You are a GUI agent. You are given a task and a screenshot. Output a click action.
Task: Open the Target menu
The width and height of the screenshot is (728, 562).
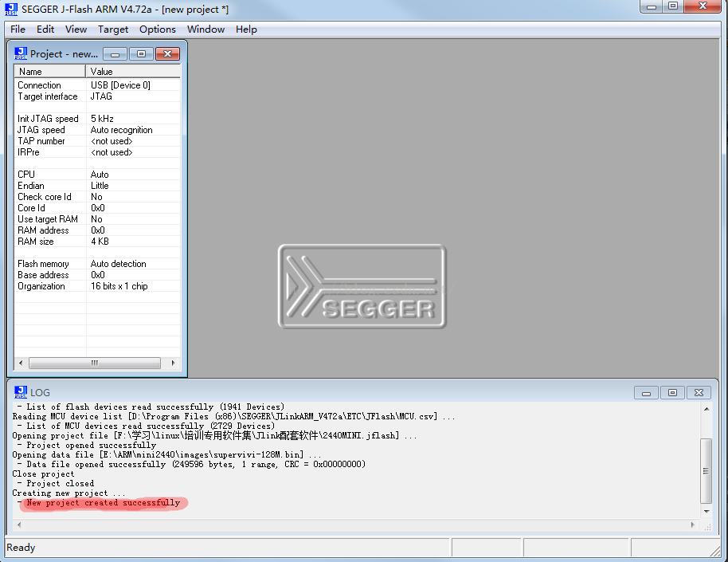pos(113,29)
